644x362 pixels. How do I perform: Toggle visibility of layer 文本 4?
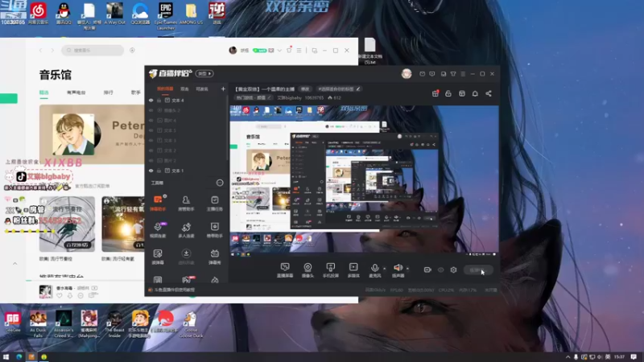[151, 100]
